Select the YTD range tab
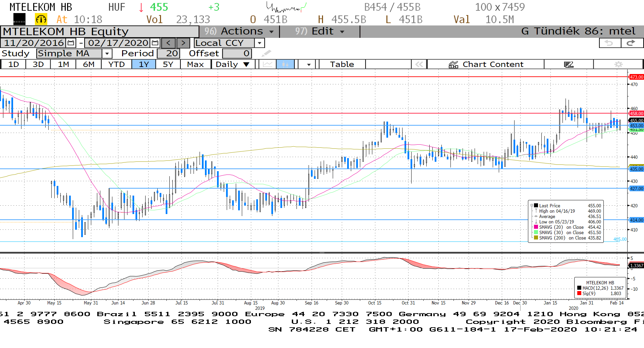Image resolution: width=644 pixels, height=348 pixels. pos(116,64)
